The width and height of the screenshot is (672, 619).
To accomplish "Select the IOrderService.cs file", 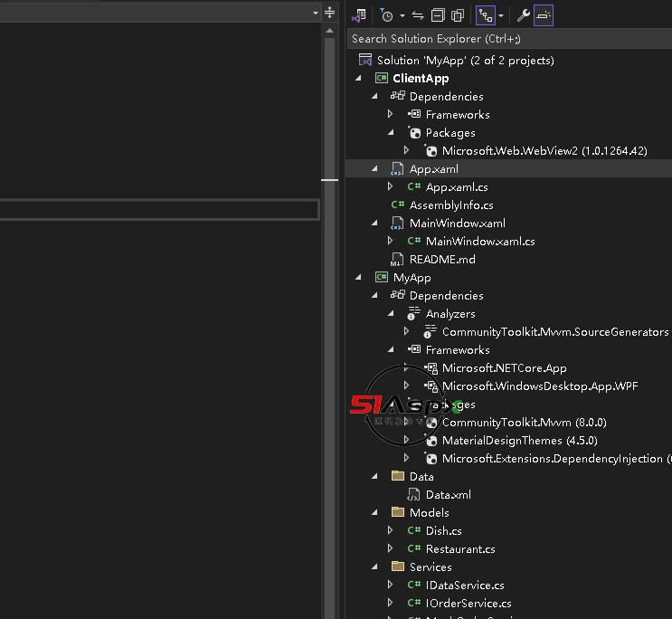I will click(x=469, y=604).
